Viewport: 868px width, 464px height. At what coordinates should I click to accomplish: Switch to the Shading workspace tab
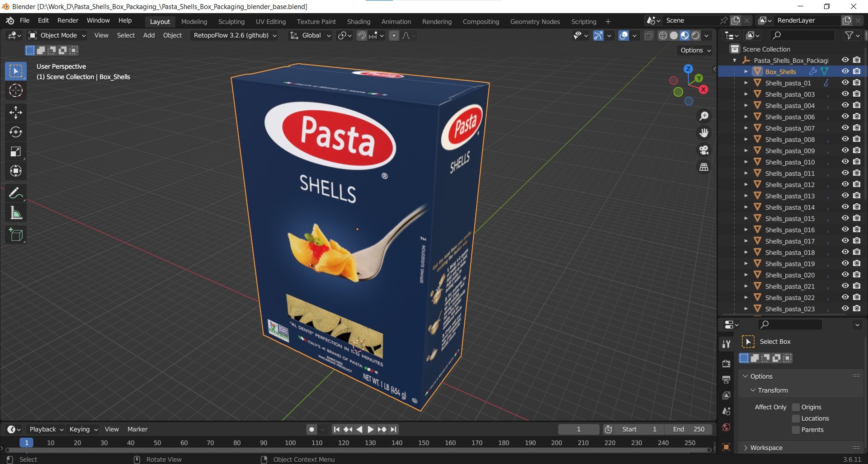359,22
